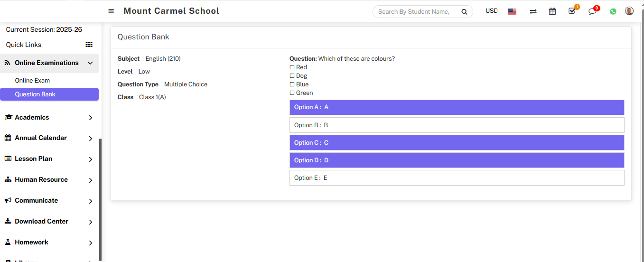Image resolution: width=644 pixels, height=262 pixels.
Task: Open the language flag selector
Action: click(x=512, y=11)
